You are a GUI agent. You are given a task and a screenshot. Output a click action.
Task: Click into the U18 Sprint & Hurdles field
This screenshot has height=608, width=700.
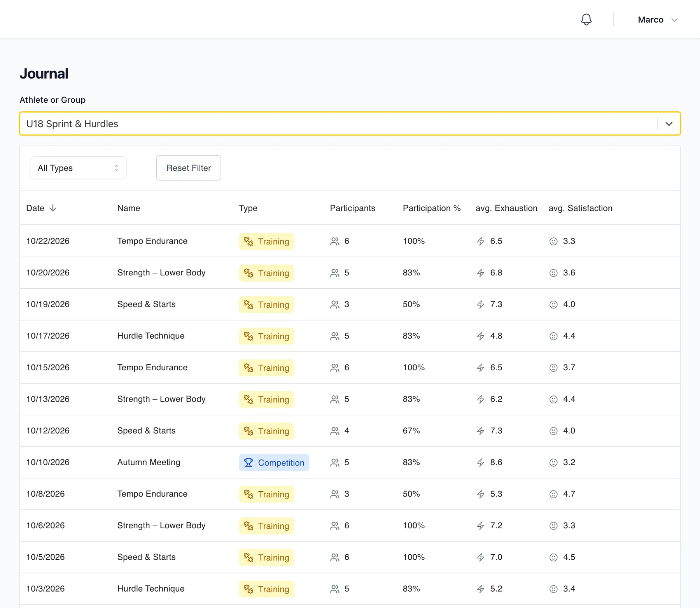point(338,124)
